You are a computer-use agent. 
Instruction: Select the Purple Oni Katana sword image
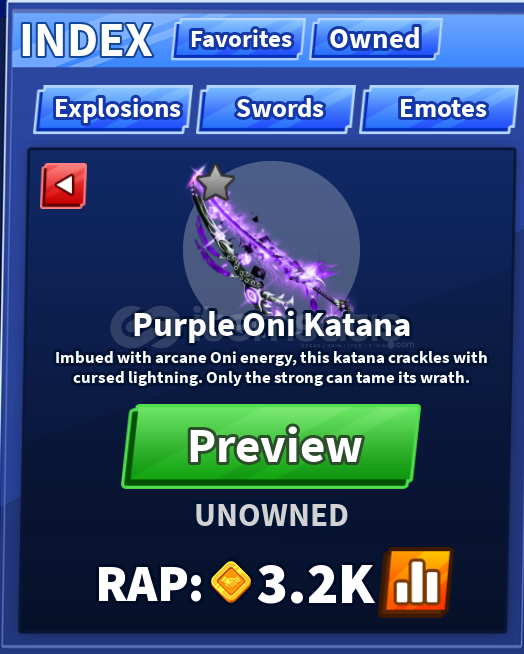pos(267,244)
